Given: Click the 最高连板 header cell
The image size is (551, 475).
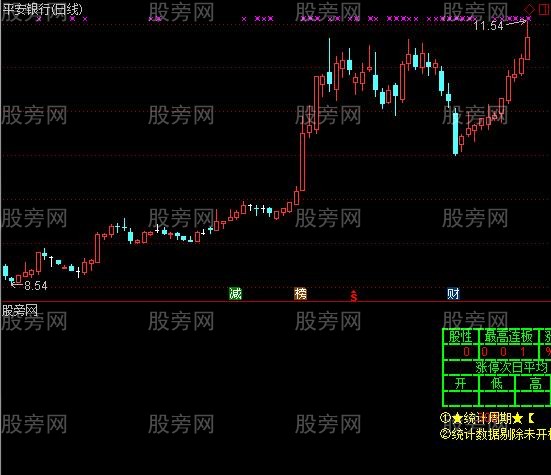Looking at the screenshot, I should [508, 337].
